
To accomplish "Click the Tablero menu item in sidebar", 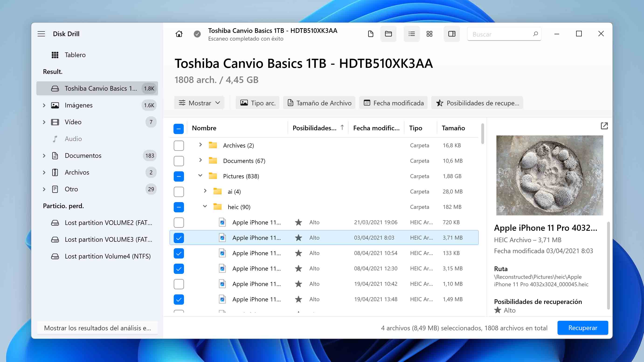I will pyautogui.click(x=74, y=54).
